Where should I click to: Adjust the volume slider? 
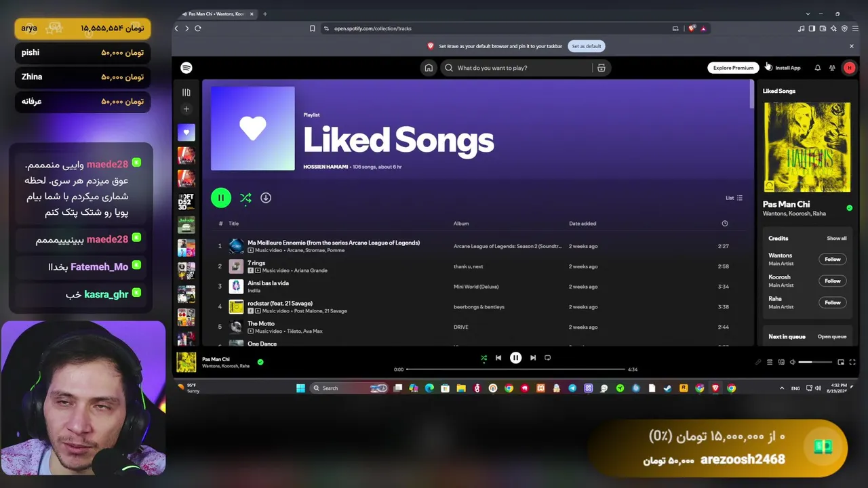[x=815, y=362]
